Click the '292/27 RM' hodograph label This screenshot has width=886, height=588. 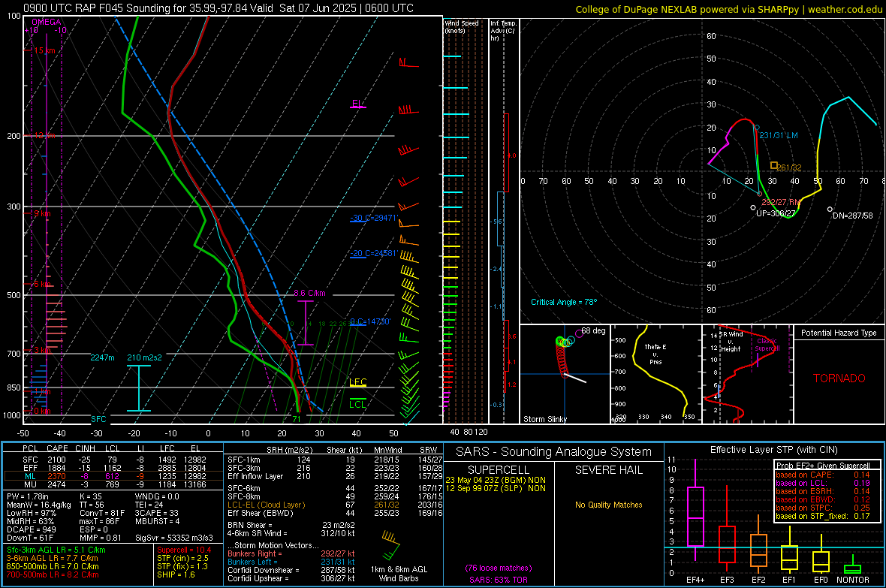781,202
